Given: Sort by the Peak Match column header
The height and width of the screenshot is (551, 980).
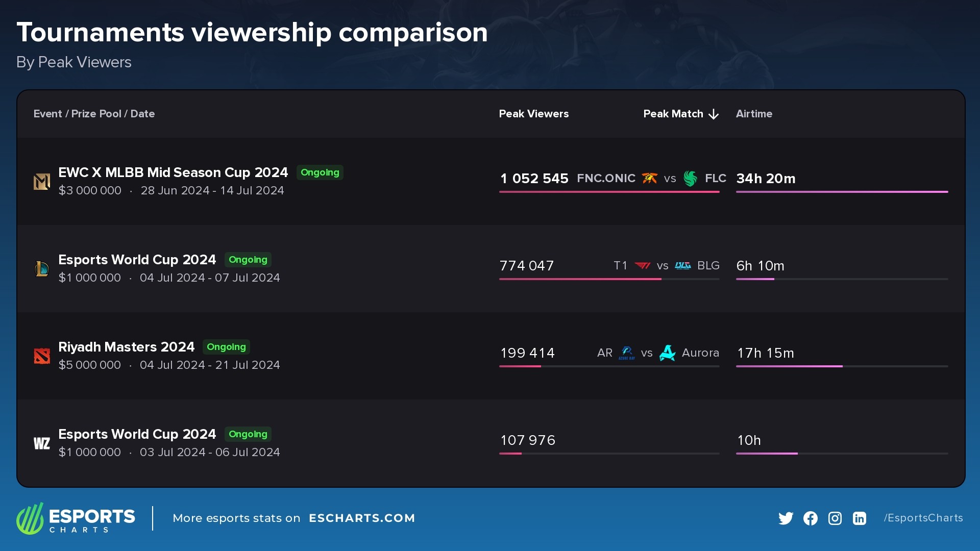Looking at the screenshot, I should [x=673, y=114].
